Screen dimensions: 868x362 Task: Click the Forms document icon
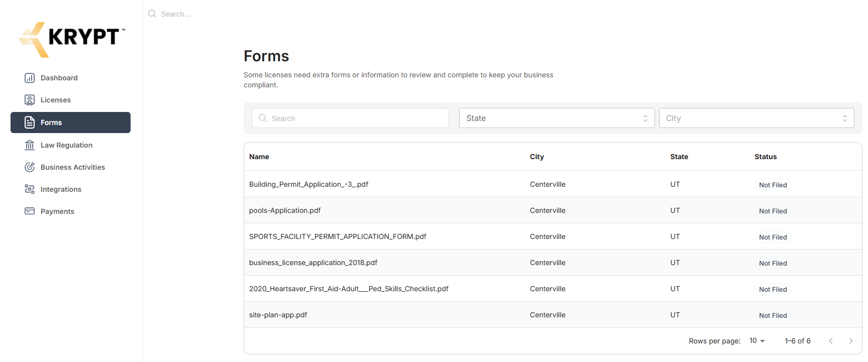(30, 123)
